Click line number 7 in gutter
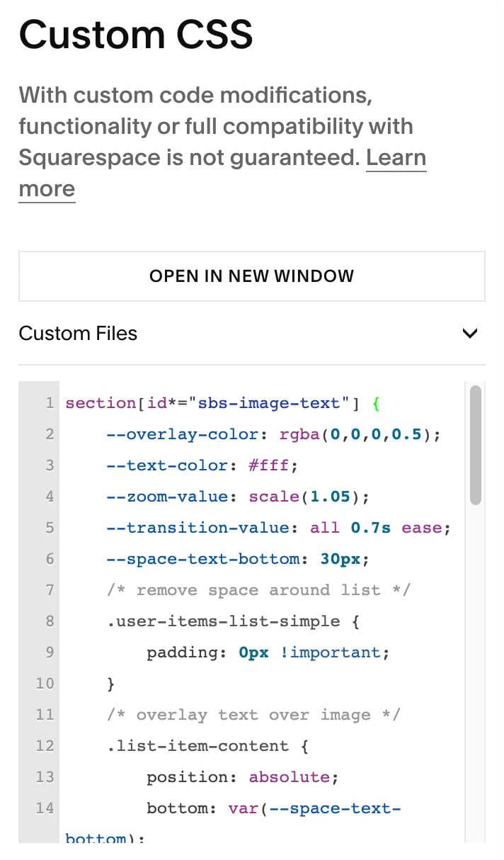The width and height of the screenshot is (504, 860). click(x=50, y=590)
